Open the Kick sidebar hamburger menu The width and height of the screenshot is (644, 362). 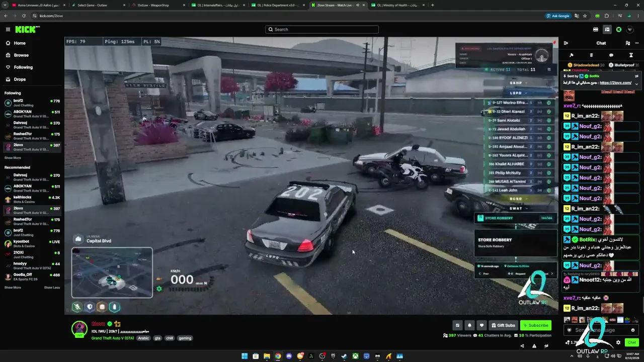[8, 30]
